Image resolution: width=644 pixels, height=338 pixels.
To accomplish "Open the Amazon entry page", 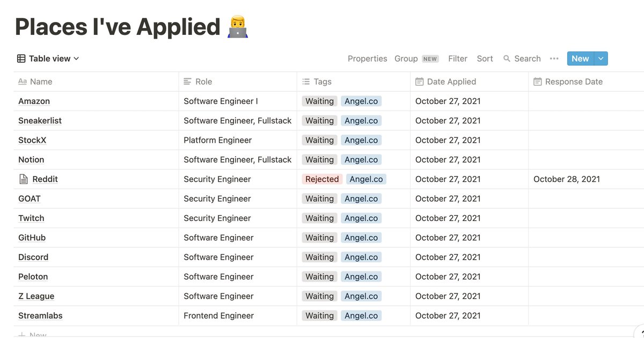I will click(34, 101).
